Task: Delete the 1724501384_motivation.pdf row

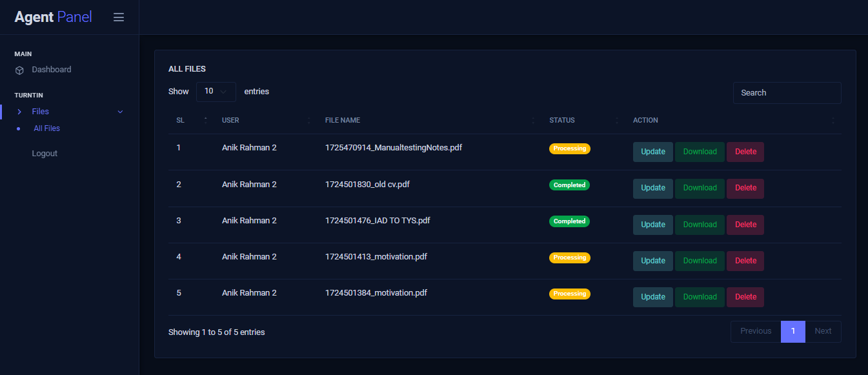Action: (745, 297)
